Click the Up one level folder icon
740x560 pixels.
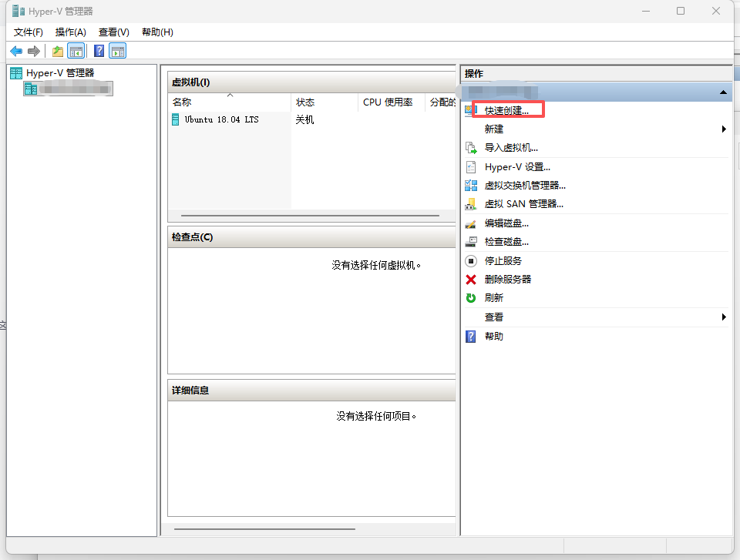pos(58,51)
